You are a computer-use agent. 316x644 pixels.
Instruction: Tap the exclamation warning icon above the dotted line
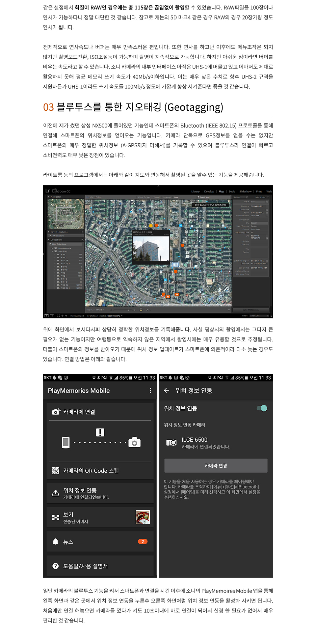100,432
